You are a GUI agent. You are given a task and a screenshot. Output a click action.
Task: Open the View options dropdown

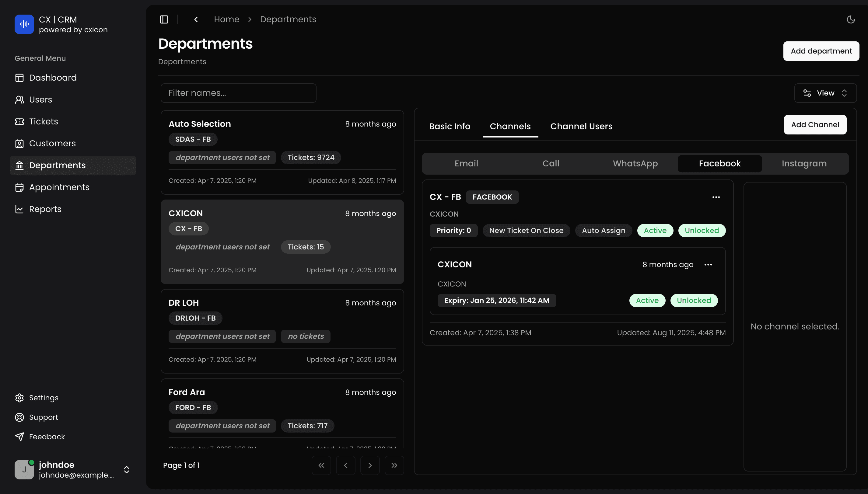click(825, 93)
